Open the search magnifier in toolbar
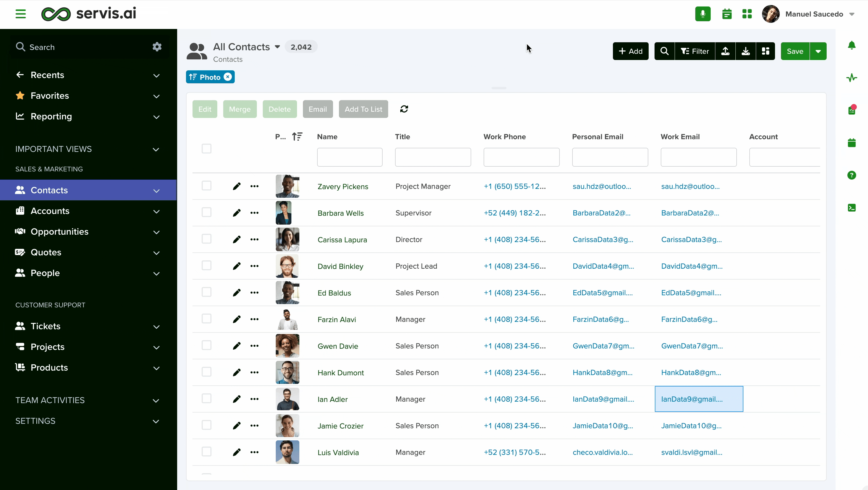The image size is (868, 490). click(x=664, y=51)
